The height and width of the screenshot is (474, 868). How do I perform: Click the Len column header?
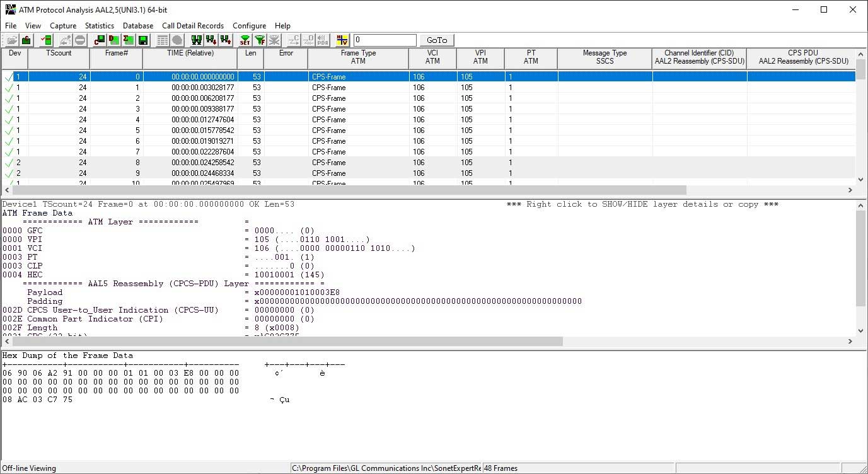251,59
